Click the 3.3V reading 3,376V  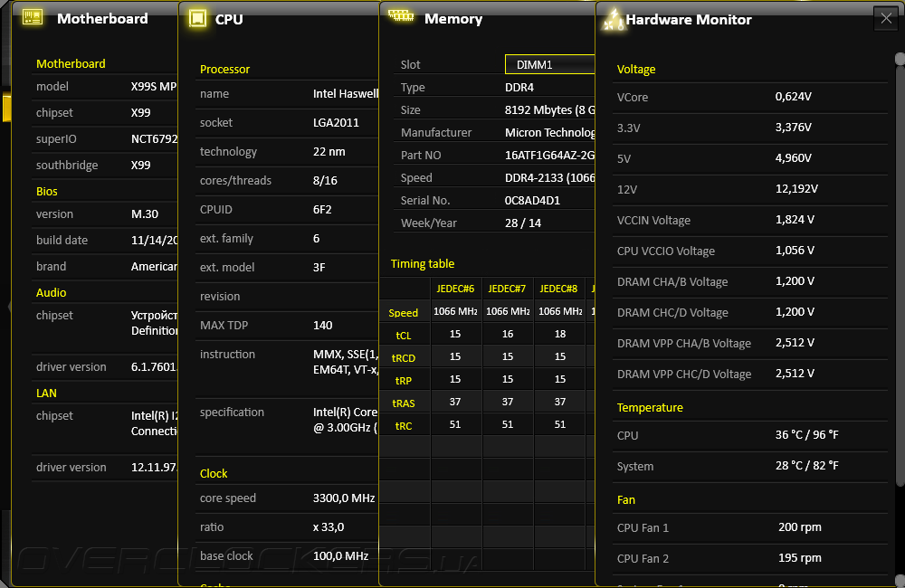point(793,127)
